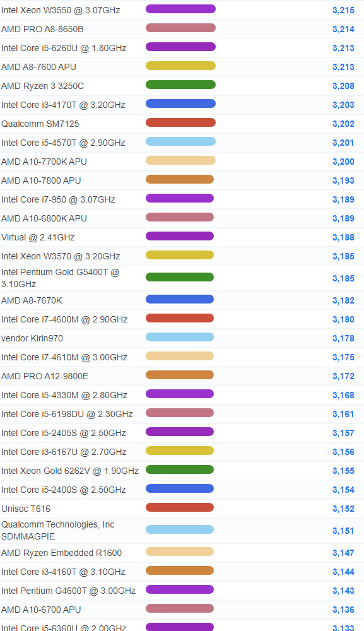364x631 pixels.
Task: Select Intel Xeon W3570 @ 3.20GHz name
Action: pyautogui.click(x=61, y=256)
